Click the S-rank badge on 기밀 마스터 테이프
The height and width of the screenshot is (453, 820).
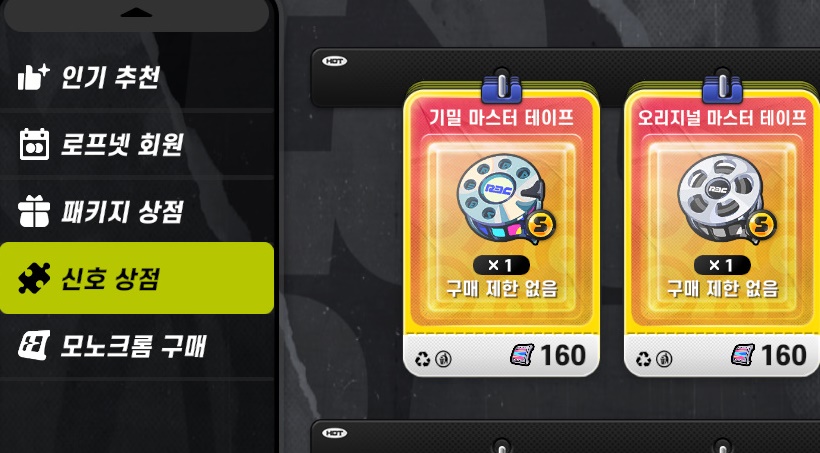tap(541, 224)
